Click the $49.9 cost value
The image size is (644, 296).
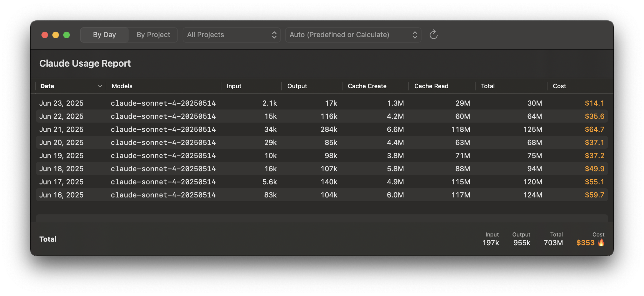(594, 168)
